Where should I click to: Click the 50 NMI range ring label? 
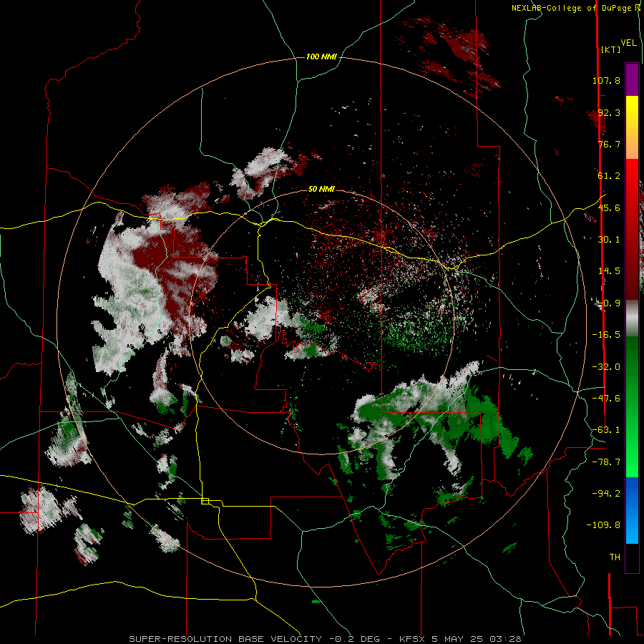tap(321, 189)
